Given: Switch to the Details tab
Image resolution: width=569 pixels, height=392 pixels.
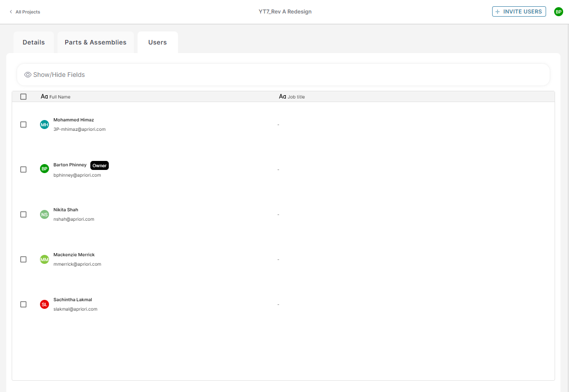Looking at the screenshot, I should [x=34, y=42].
